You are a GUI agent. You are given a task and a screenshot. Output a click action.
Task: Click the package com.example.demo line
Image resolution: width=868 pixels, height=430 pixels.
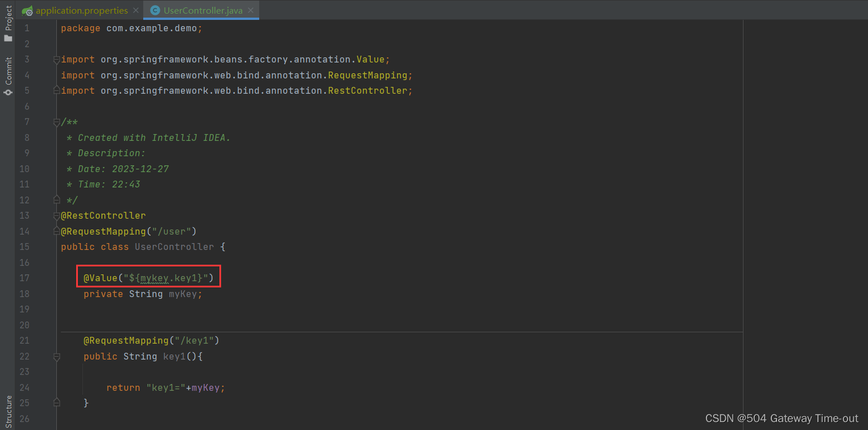click(x=132, y=28)
